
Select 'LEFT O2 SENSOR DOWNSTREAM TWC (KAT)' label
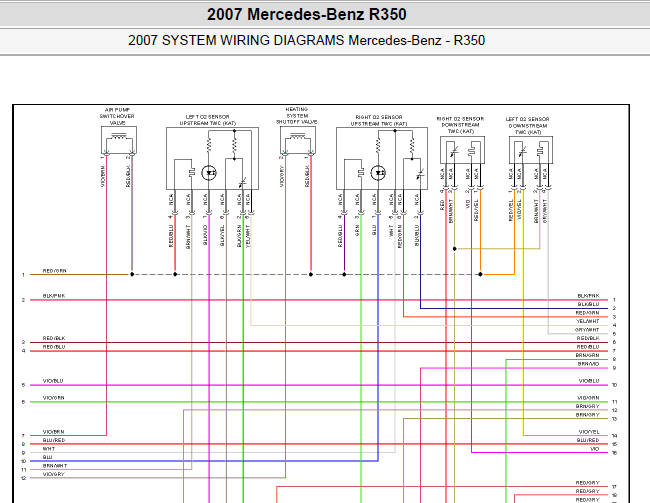(x=527, y=126)
